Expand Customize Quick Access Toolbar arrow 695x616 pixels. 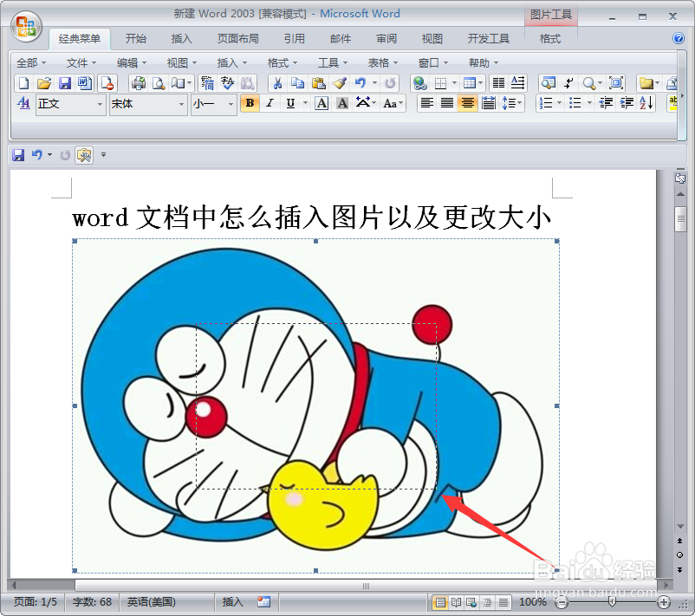tap(103, 155)
